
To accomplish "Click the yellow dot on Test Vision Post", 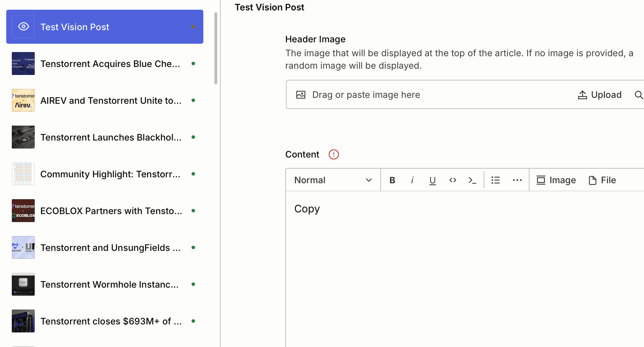I will point(193,27).
